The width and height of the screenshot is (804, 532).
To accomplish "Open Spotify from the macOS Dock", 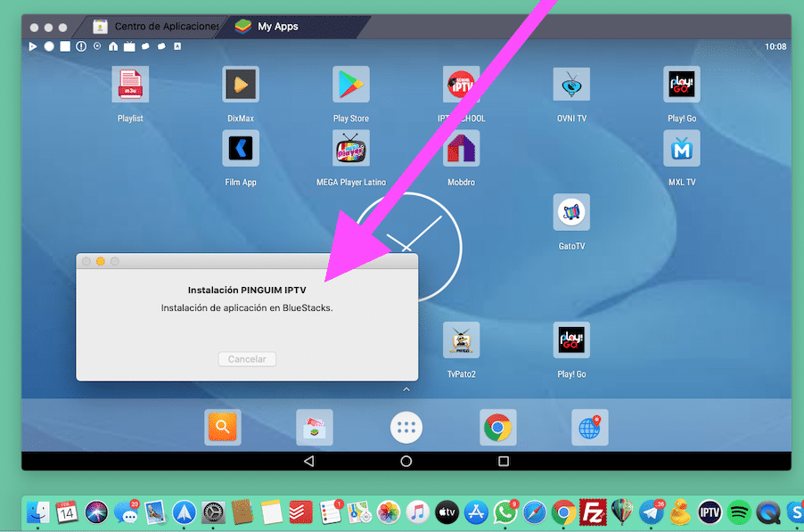I will 738,512.
